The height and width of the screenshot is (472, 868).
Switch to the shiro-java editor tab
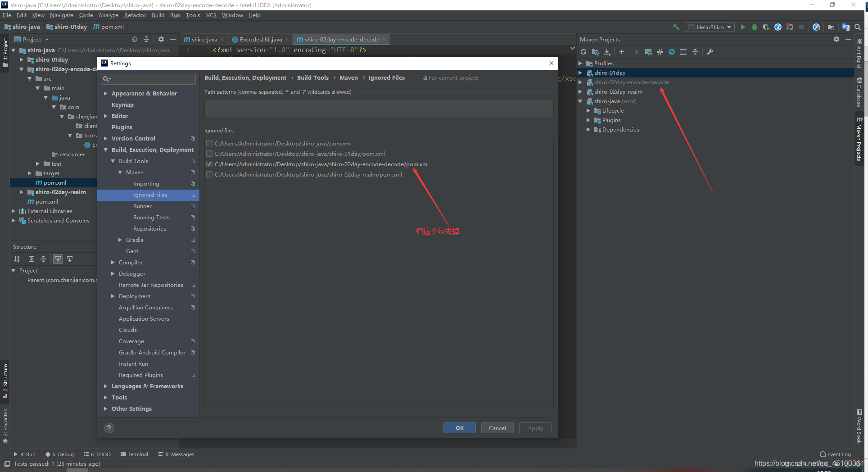[204, 39]
